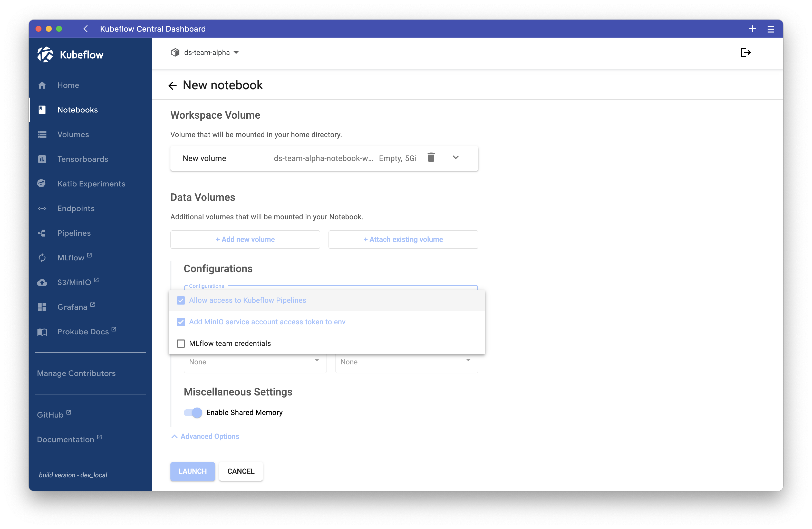Check MLflow team credentials
This screenshot has width=812, height=529.
[181, 343]
